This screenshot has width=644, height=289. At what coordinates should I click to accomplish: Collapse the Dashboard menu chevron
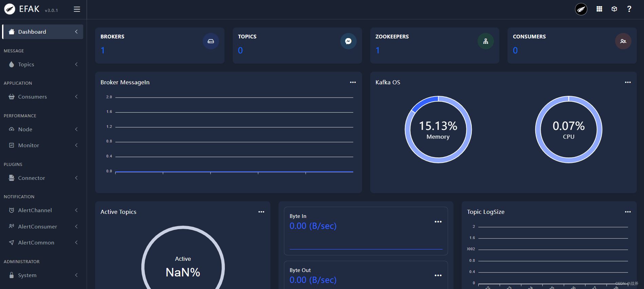[76, 32]
